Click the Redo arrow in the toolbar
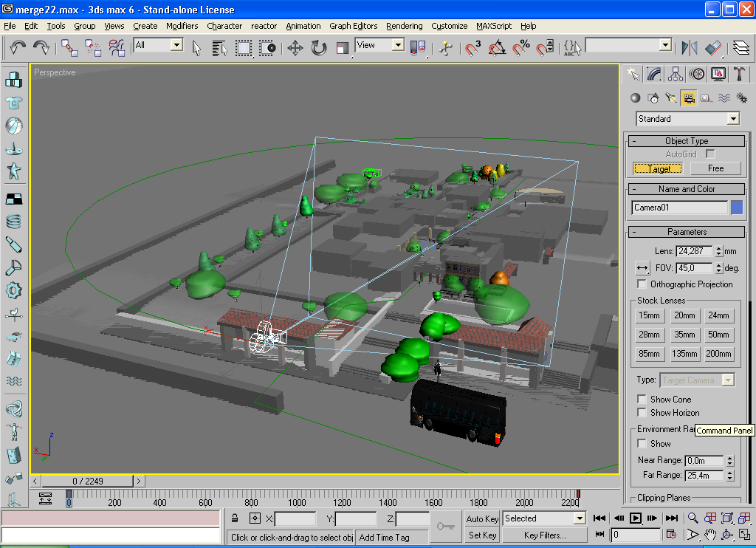The image size is (756, 548). pos(41,47)
